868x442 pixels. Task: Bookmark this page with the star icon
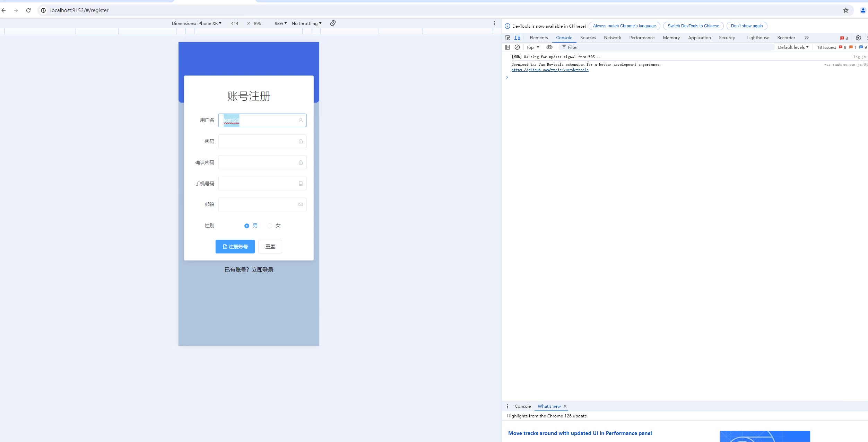click(845, 10)
